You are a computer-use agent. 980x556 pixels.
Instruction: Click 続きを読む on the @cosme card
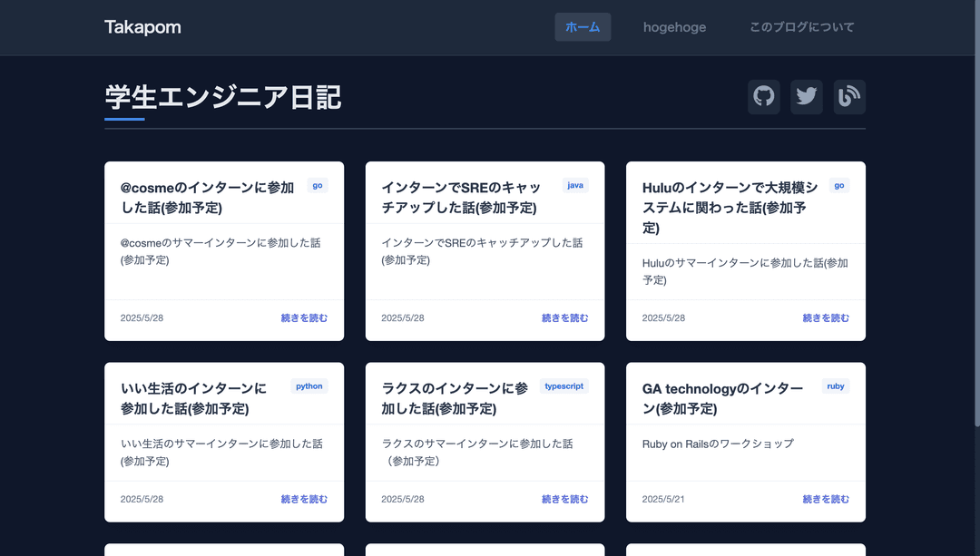point(304,318)
